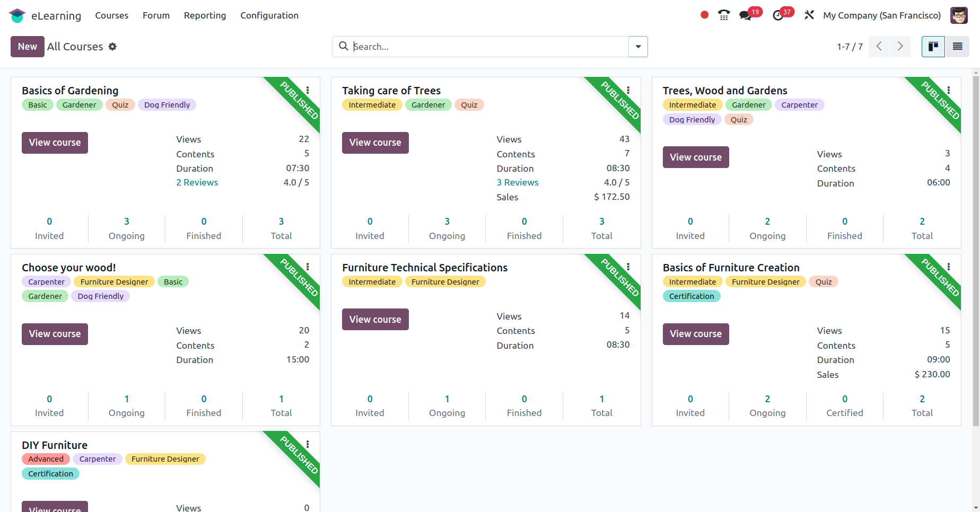Screen dimensions: 980x512
Task: Click the 1-7 / 7 pager counter
Action: pos(850,47)
